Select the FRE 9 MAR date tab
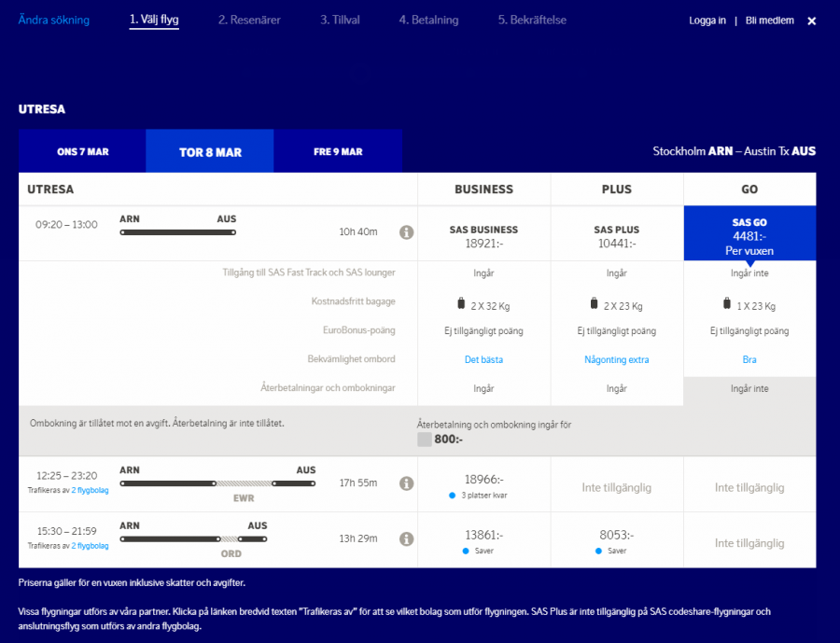The height and width of the screenshot is (643, 840). click(x=338, y=151)
